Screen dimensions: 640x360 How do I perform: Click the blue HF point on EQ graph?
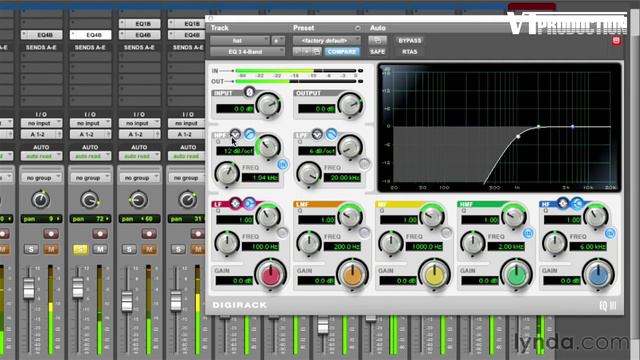coord(573,127)
